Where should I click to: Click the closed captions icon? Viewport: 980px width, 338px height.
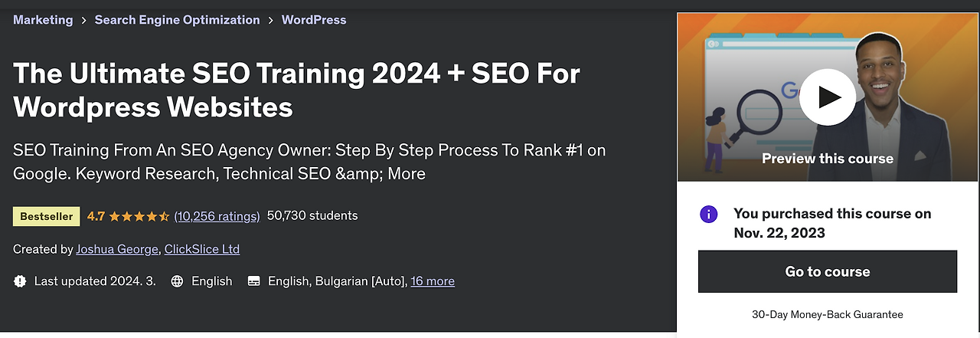click(254, 281)
